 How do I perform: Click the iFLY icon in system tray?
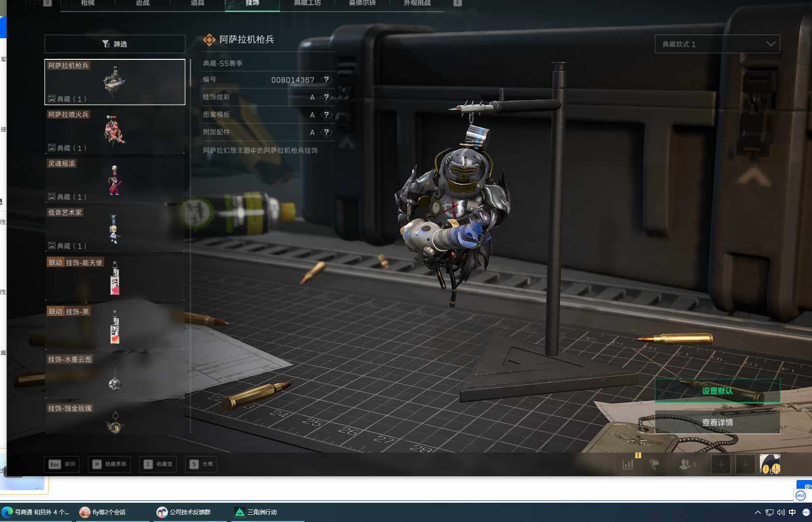(x=806, y=512)
